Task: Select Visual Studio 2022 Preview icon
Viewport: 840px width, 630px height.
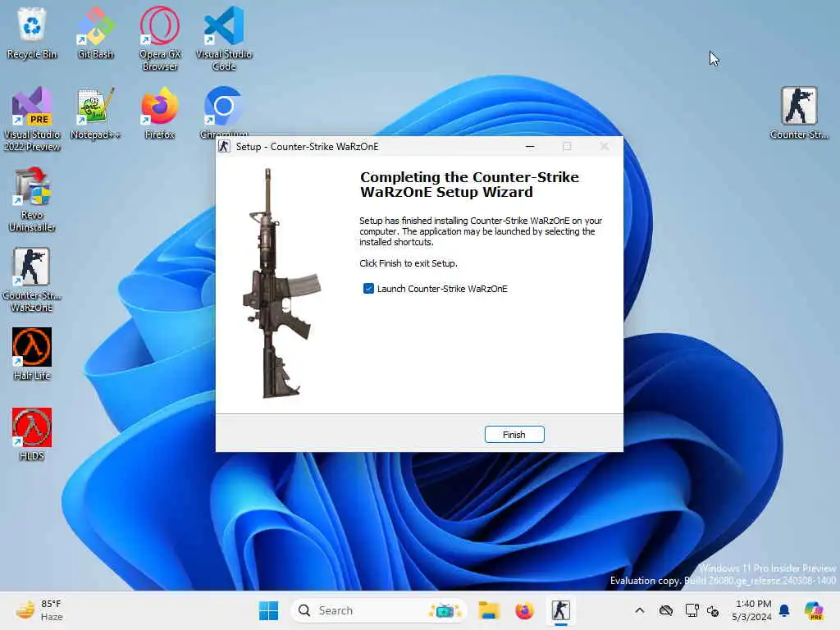Action: [32, 119]
